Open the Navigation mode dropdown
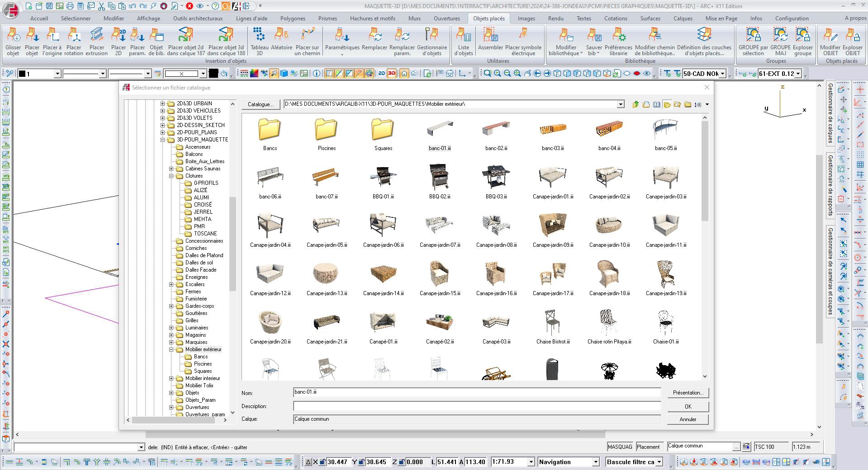 (x=595, y=462)
